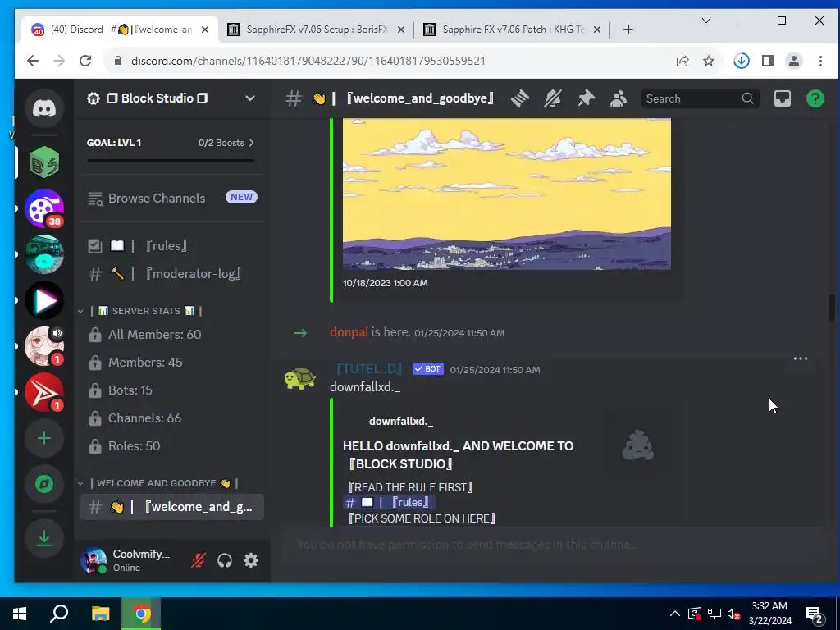
Task: Close the Discord browser tab
Action: point(204,30)
